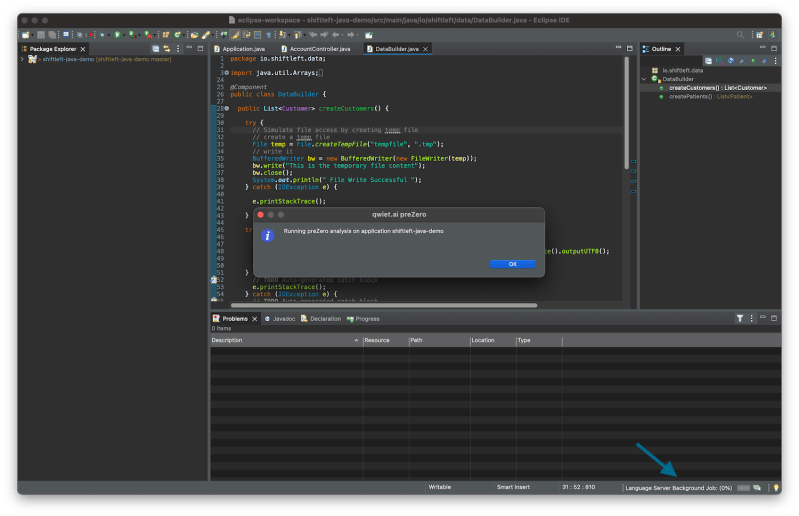Click the Type column header

[x=539, y=340]
